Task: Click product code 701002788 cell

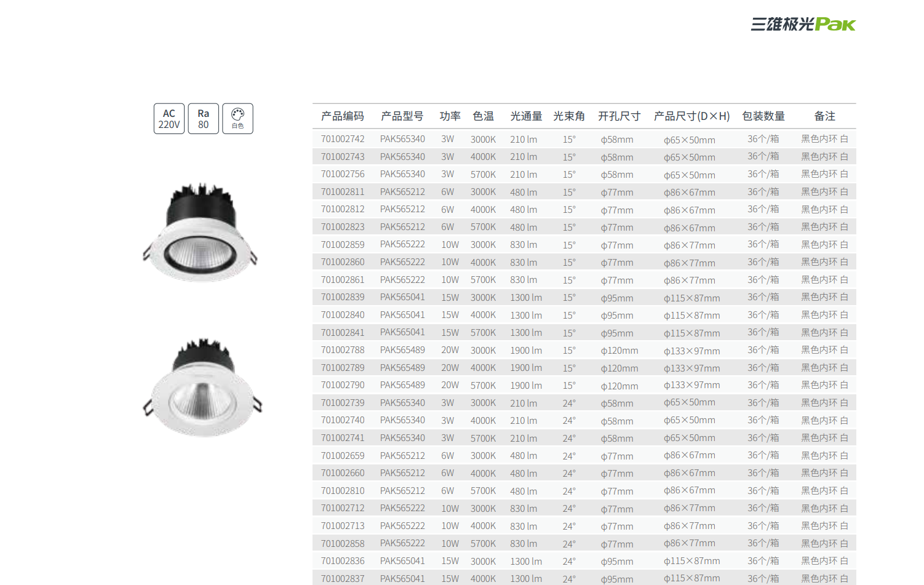Action: pyautogui.click(x=343, y=350)
